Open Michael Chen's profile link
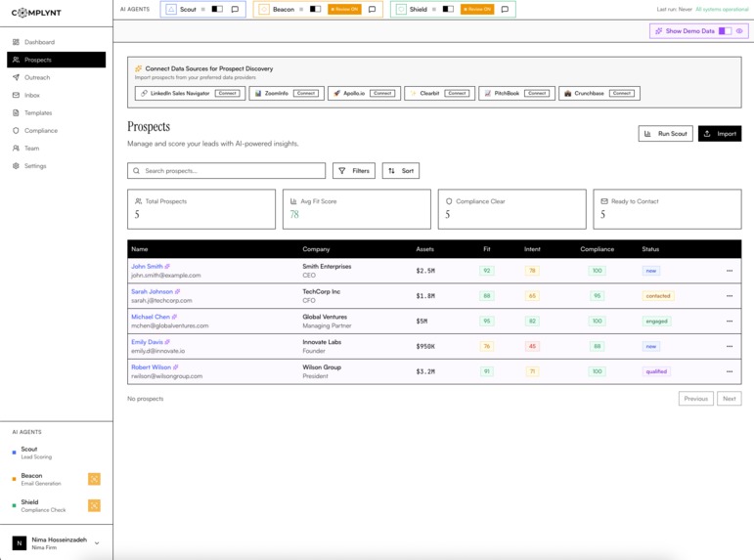Image resolution: width=754 pixels, height=560 pixels. click(x=151, y=317)
